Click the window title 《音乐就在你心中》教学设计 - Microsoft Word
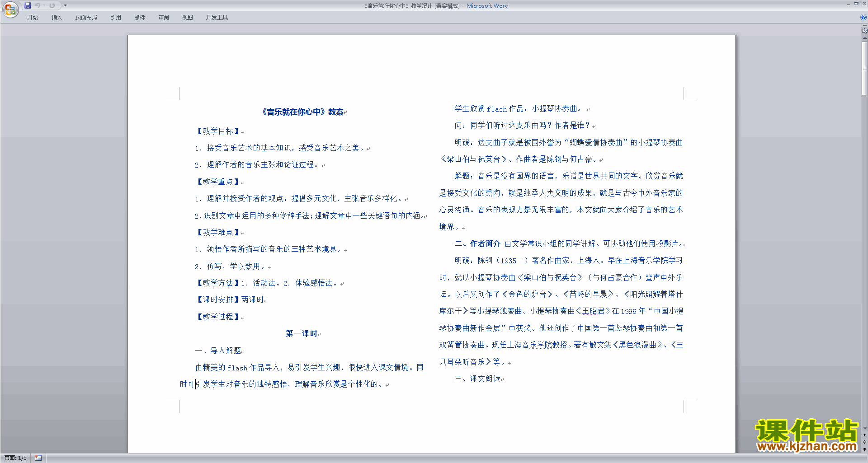 [436, 5]
